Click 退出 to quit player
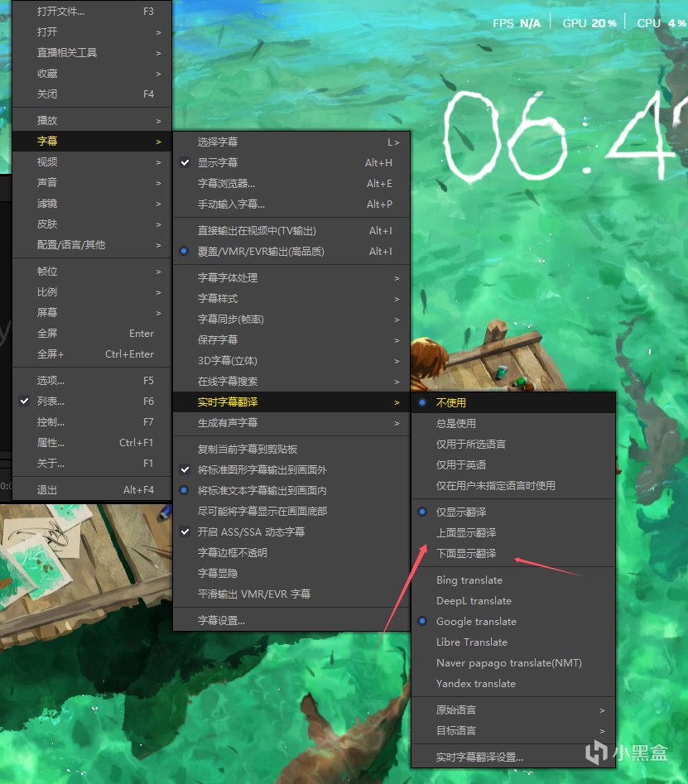Viewport: 688px width, 784px height. pyautogui.click(x=92, y=490)
